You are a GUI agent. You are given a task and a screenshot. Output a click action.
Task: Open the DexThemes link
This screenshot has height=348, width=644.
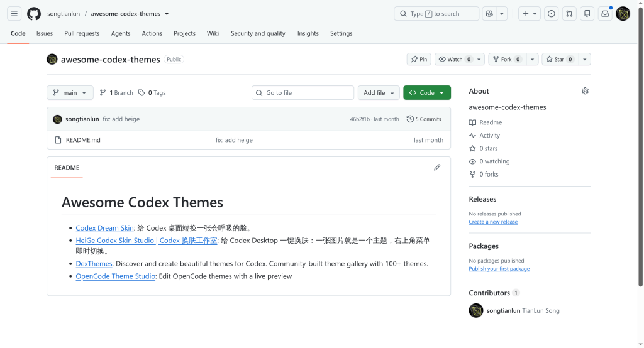coord(94,263)
